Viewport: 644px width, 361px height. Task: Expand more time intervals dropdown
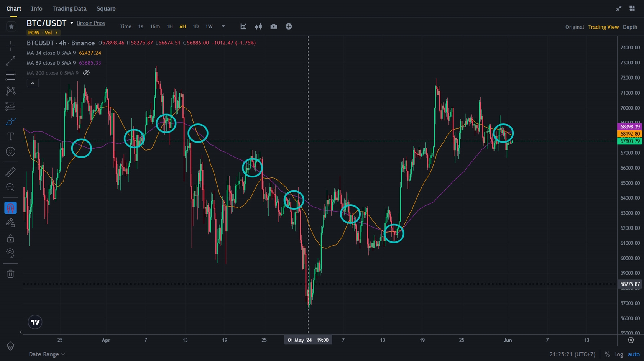click(x=223, y=26)
